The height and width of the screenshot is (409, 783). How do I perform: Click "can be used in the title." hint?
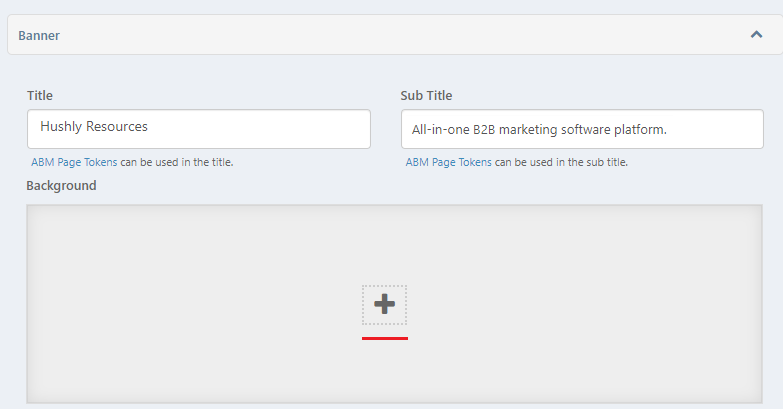177,162
